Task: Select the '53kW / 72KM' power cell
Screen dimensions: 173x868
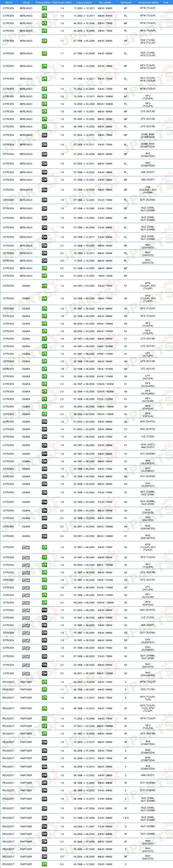Action: pos(105,89)
